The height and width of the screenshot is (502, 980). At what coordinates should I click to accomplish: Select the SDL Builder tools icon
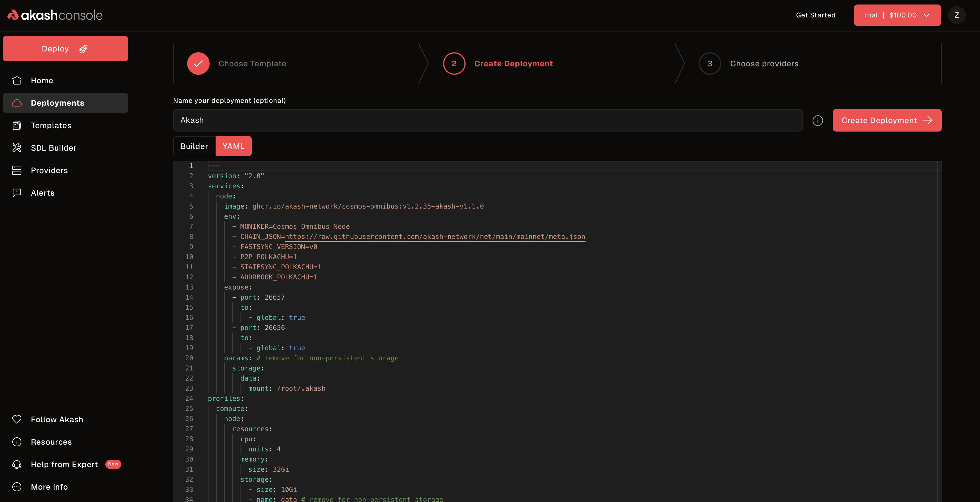click(x=17, y=148)
